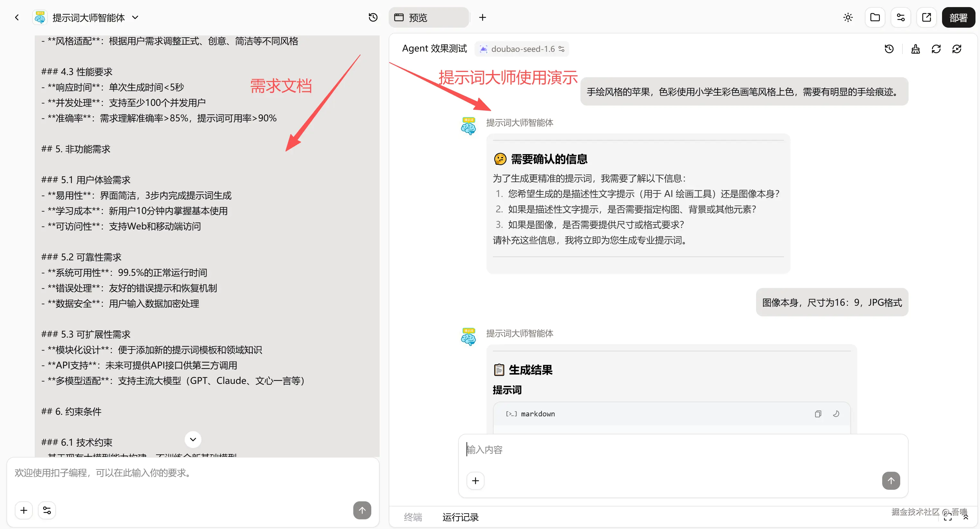Click the back arrow at top left
The height and width of the screenshot is (529, 980).
(x=17, y=17)
